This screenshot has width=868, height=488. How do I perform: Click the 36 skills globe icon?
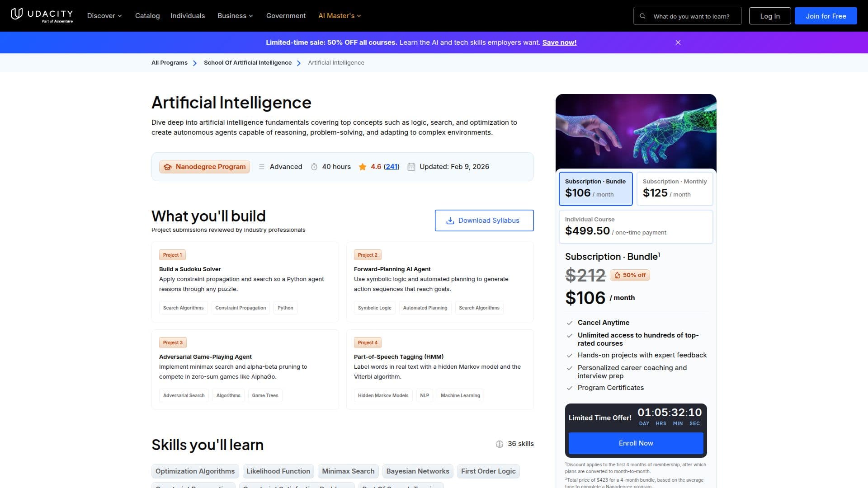[499, 444]
